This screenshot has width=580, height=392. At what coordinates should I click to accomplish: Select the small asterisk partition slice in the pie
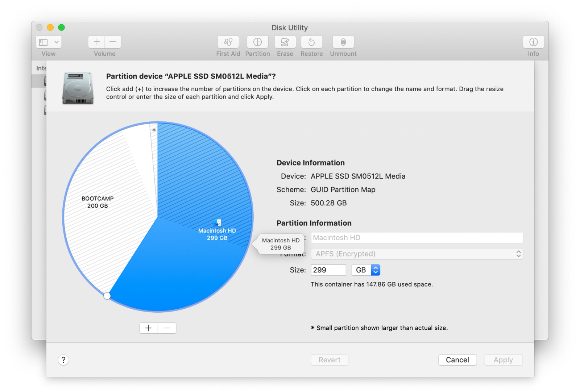(154, 130)
